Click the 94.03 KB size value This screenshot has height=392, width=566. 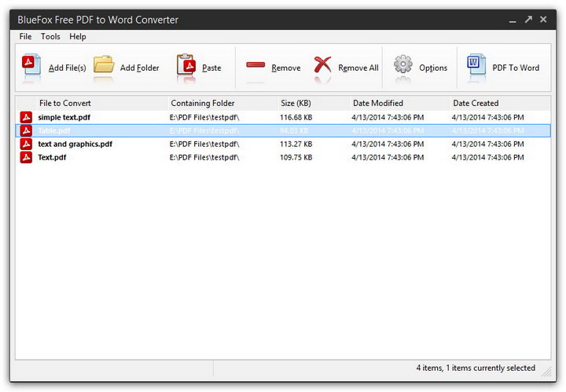[x=294, y=130]
